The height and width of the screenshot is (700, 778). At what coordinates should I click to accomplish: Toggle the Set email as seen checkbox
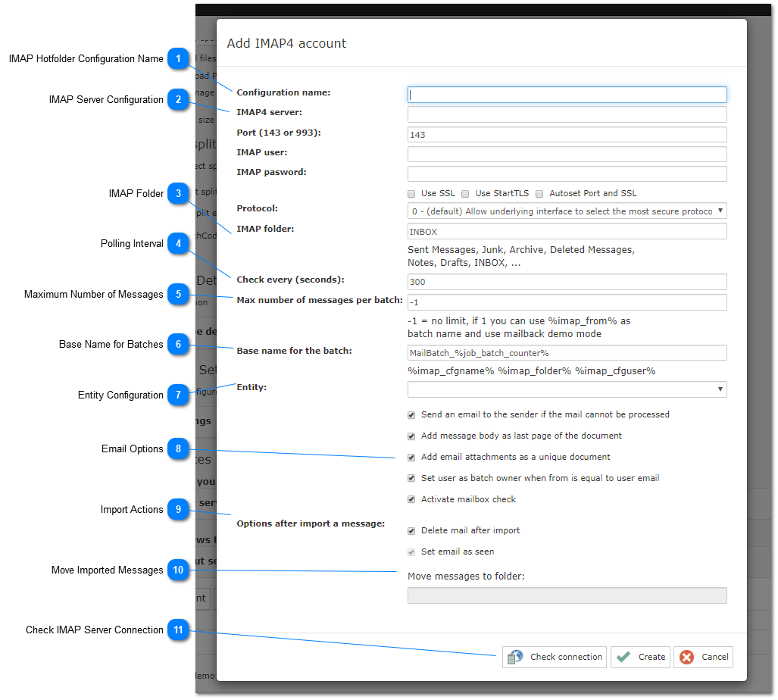pos(411,552)
